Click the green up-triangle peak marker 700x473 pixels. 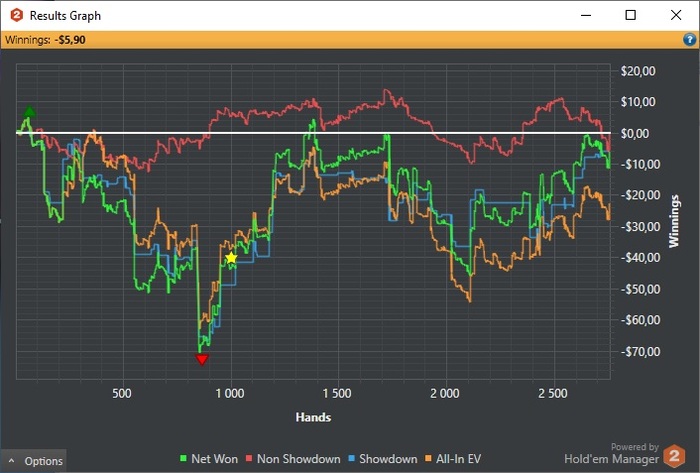click(x=29, y=111)
